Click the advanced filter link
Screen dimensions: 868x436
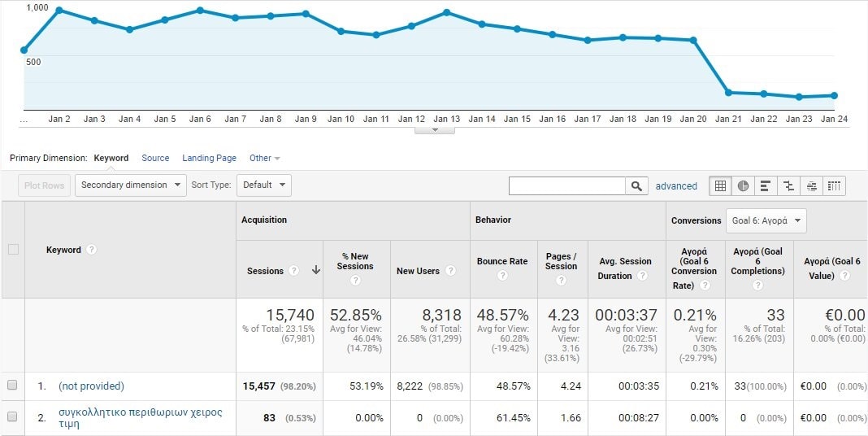(x=676, y=185)
